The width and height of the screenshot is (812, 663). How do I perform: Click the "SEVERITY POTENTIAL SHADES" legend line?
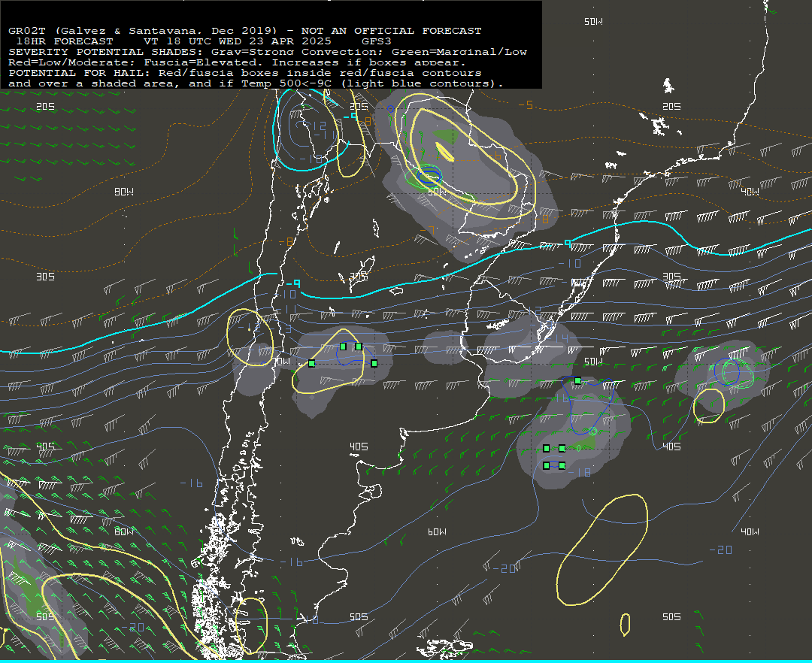(x=268, y=52)
